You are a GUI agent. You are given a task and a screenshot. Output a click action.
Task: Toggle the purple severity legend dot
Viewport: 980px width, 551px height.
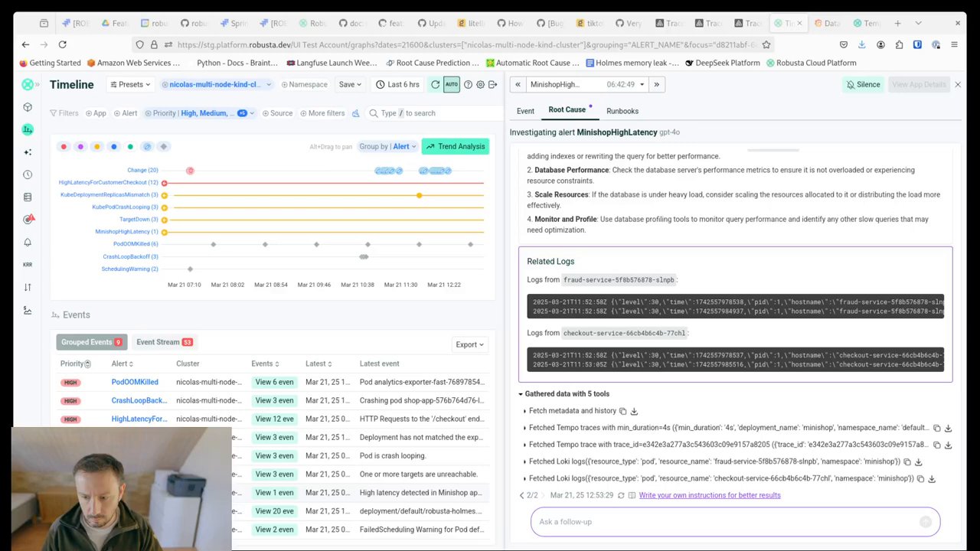tap(80, 146)
